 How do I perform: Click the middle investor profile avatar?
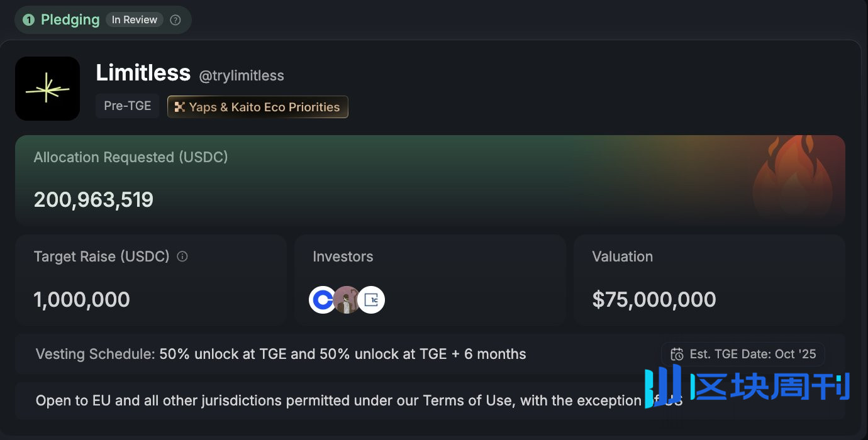(347, 300)
